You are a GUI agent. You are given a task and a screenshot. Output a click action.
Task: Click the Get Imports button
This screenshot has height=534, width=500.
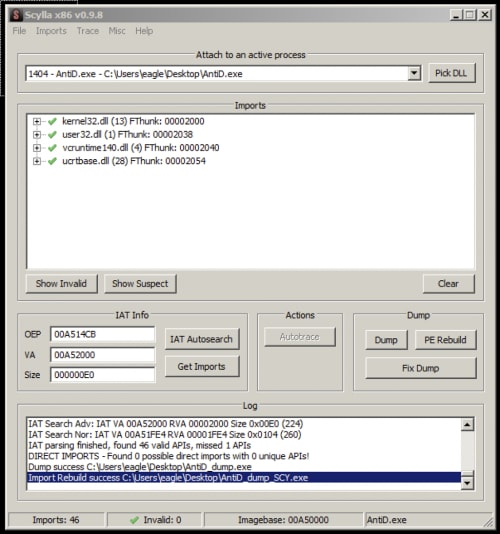(x=202, y=366)
